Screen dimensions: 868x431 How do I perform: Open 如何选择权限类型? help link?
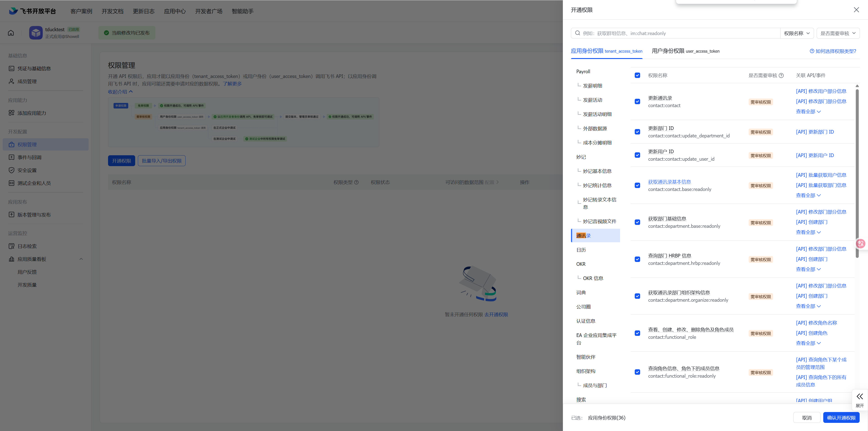tap(833, 51)
